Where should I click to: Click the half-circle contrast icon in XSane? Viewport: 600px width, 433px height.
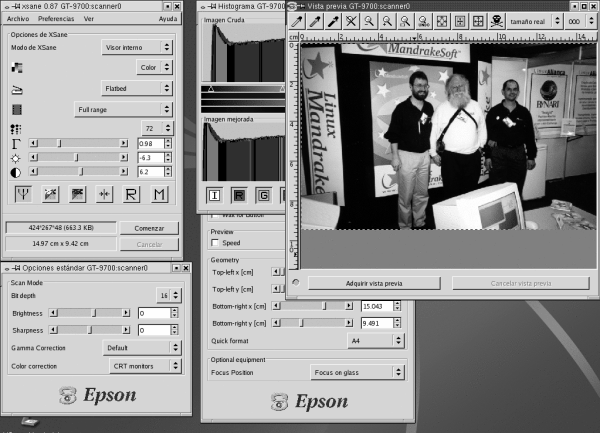point(16,173)
